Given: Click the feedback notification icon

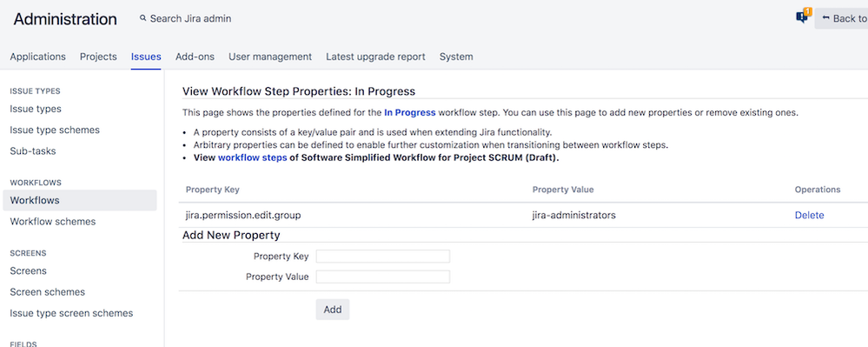Looking at the screenshot, I should tap(803, 17).
